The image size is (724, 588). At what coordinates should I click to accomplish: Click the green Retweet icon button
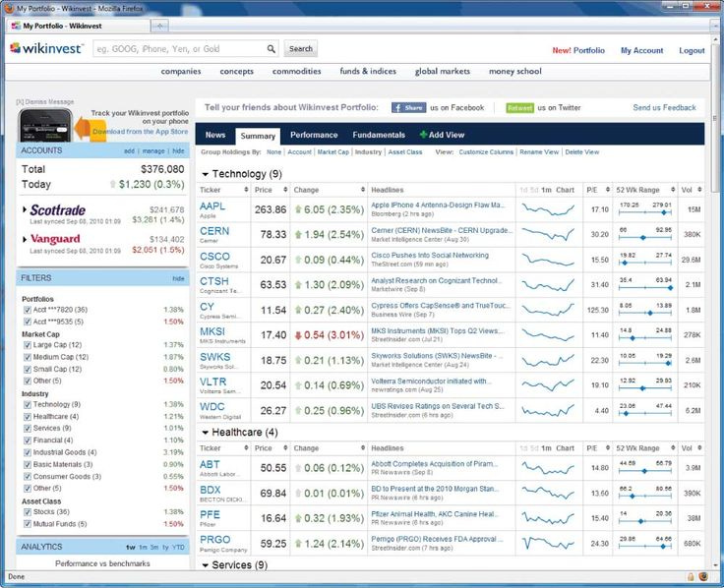(x=520, y=107)
